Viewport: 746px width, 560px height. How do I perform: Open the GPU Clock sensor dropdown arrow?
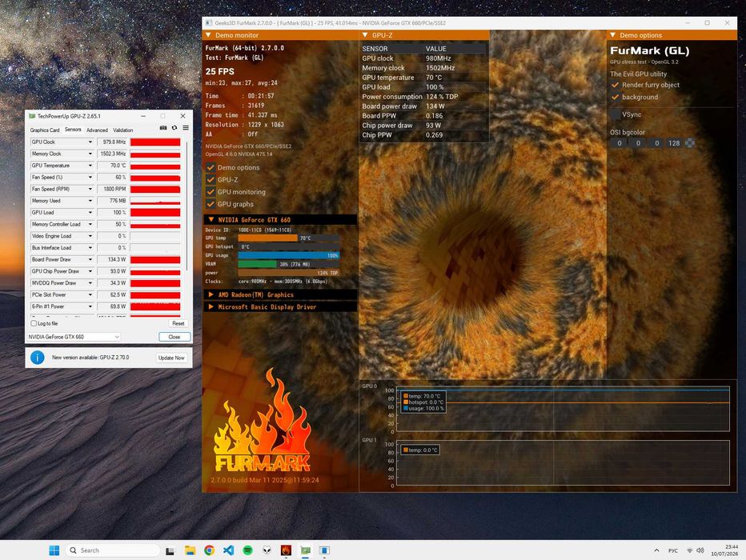pyautogui.click(x=90, y=142)
